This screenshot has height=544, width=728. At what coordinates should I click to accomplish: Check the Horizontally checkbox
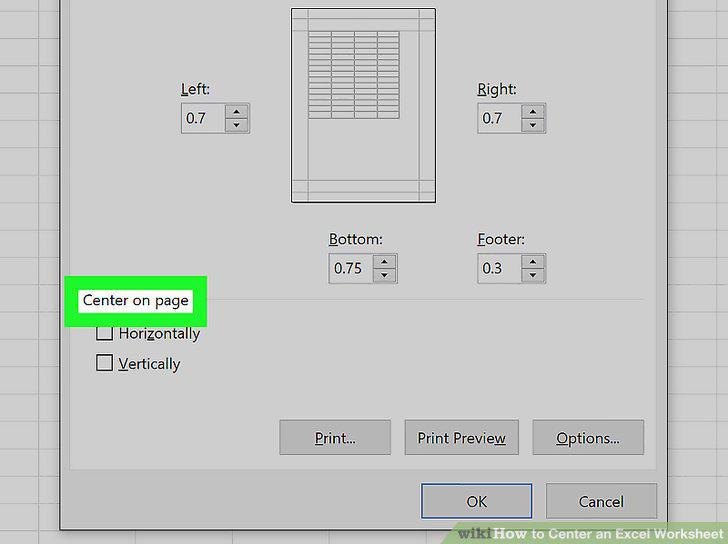(x=104, y=333)
